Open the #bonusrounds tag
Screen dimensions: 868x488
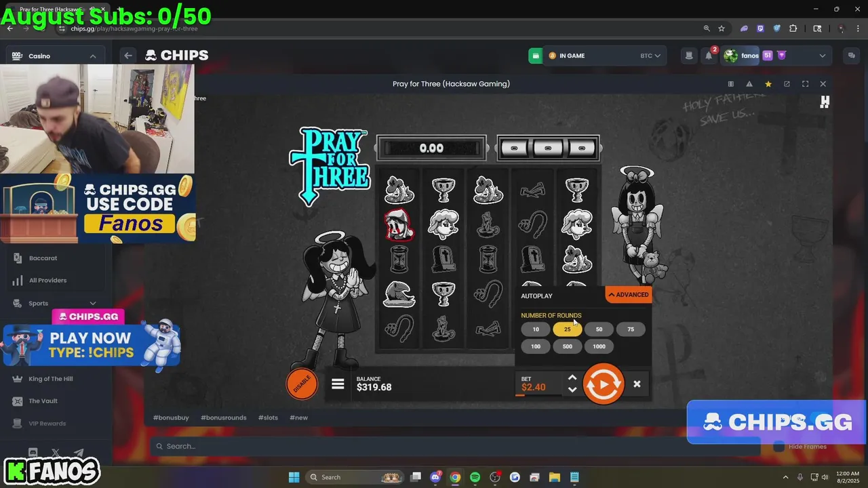223,418
